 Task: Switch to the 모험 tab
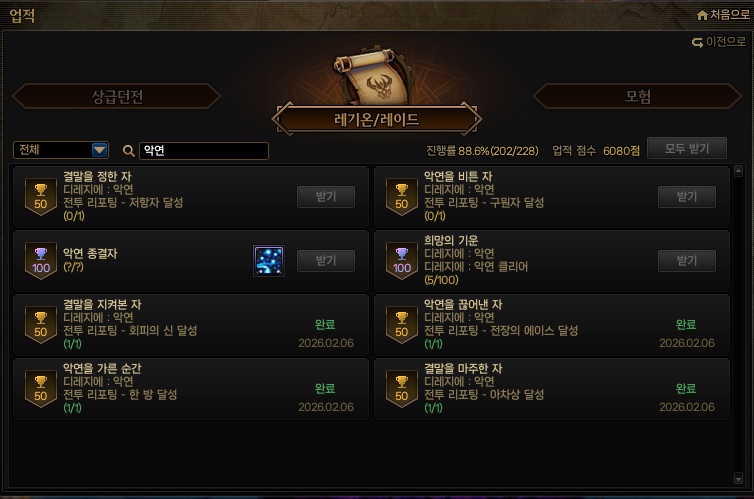pyautogui.click(x=638, y=96)
